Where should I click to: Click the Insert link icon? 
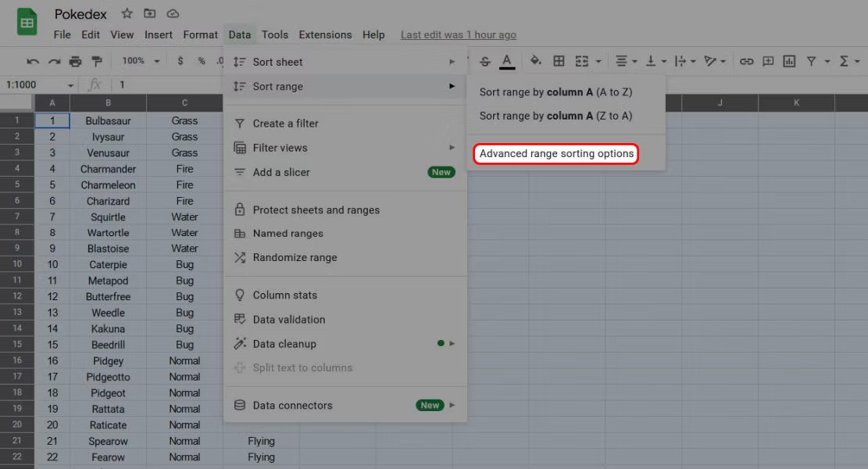746,61
